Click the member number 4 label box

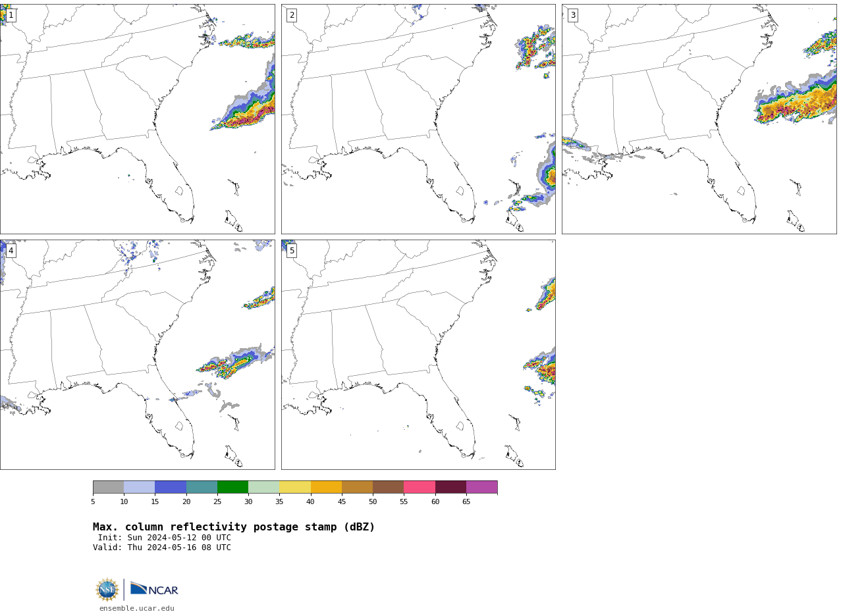pos(11,251)
